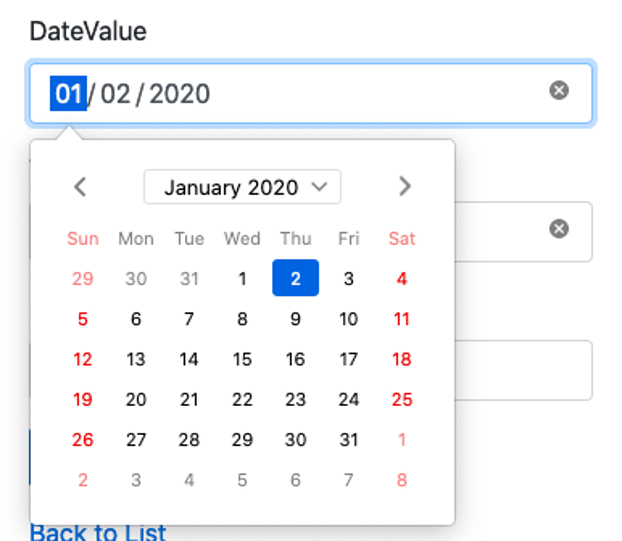
Task: Click the clear icon on second date field
Action: click(559, 229)
